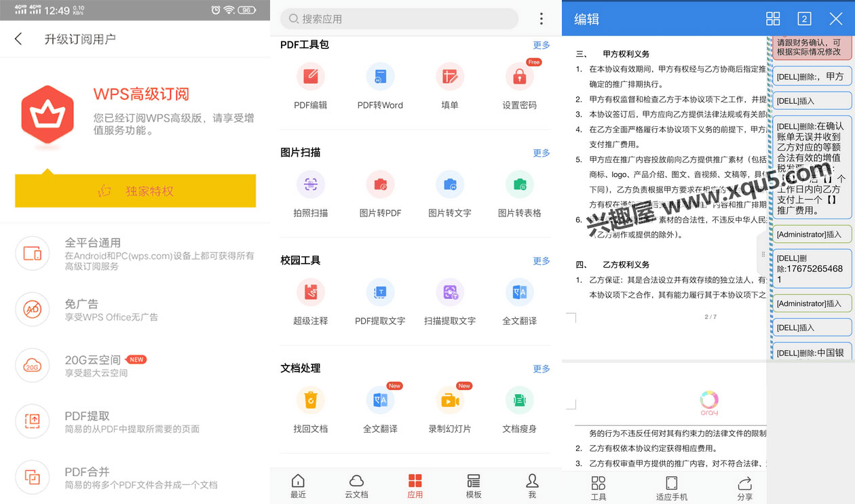The height and width of the screenshot is (504, 855).
Task: Open the three-dot overflow menu
Action: (x=541, y=19)
